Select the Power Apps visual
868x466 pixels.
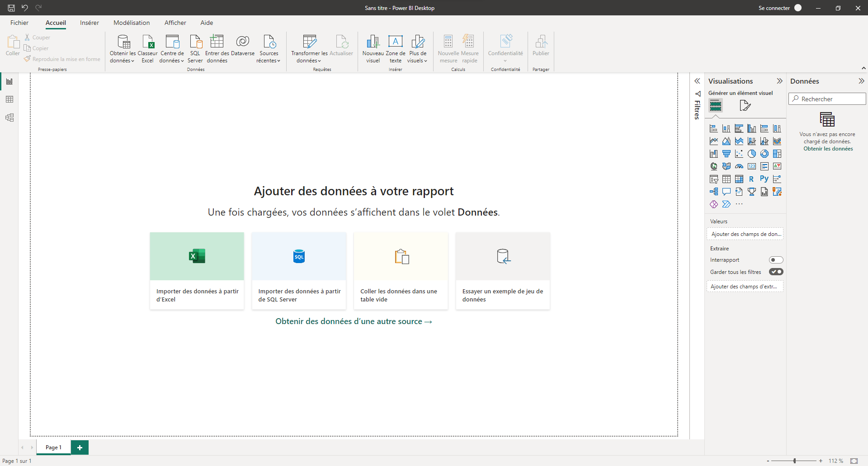pyautogui.click(x=714, y=204)
